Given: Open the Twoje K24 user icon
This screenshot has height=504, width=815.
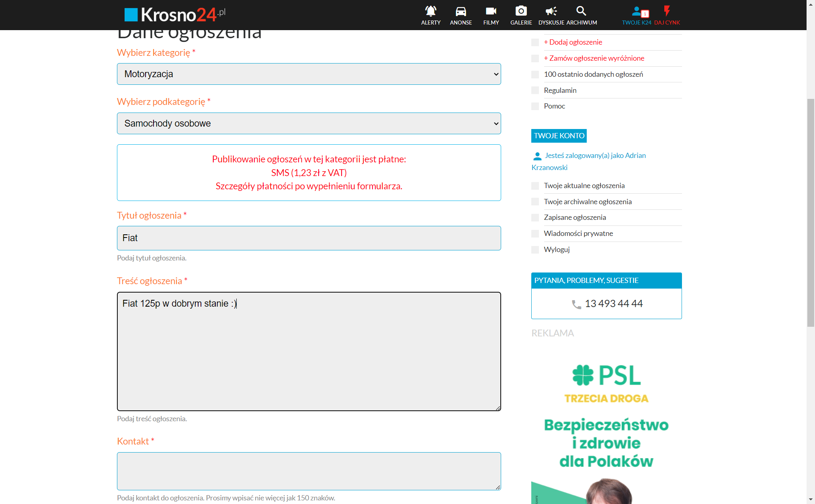Looking at the screenshot, I should click(637, 11).
